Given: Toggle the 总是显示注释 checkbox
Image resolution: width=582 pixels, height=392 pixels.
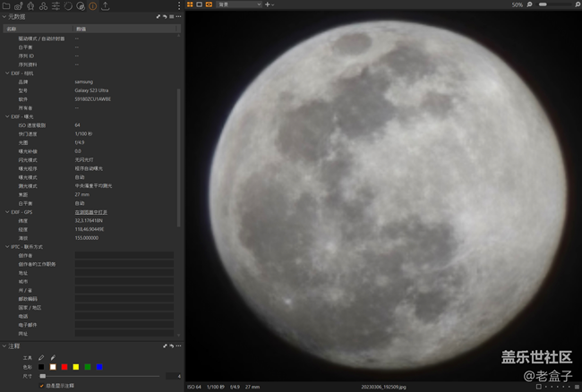Looking at the screenshot, I should 41,386.
